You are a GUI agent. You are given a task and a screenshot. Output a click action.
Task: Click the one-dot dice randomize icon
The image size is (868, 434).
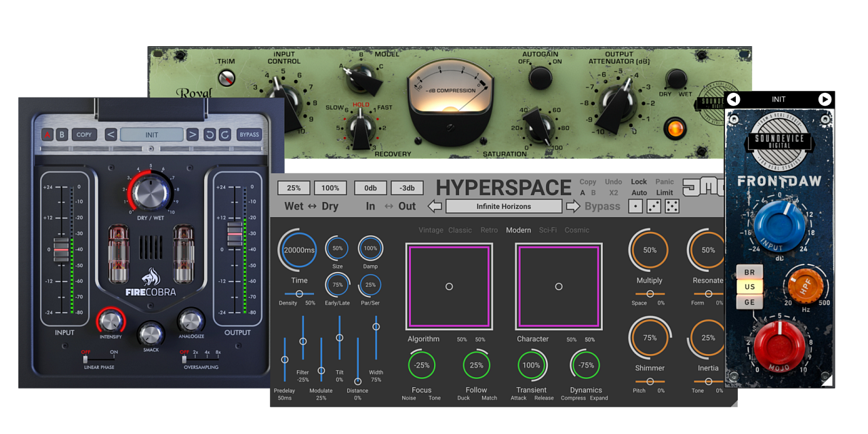(x=635, y=206)
